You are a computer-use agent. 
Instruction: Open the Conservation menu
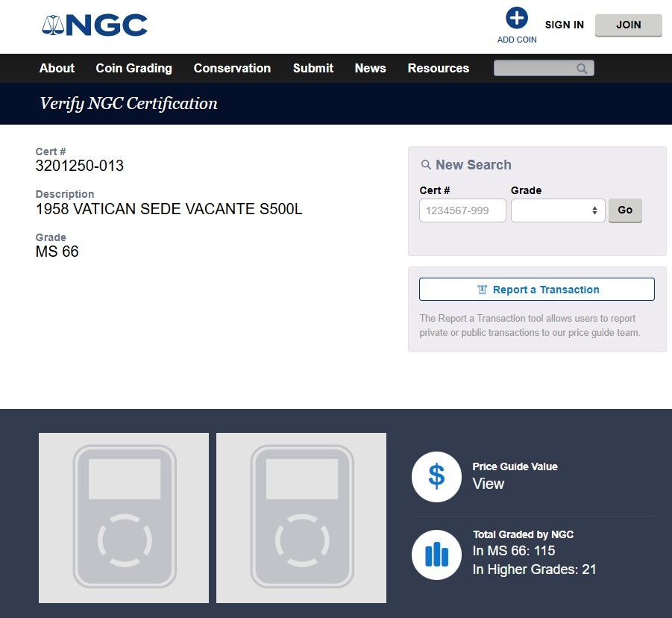232,68
